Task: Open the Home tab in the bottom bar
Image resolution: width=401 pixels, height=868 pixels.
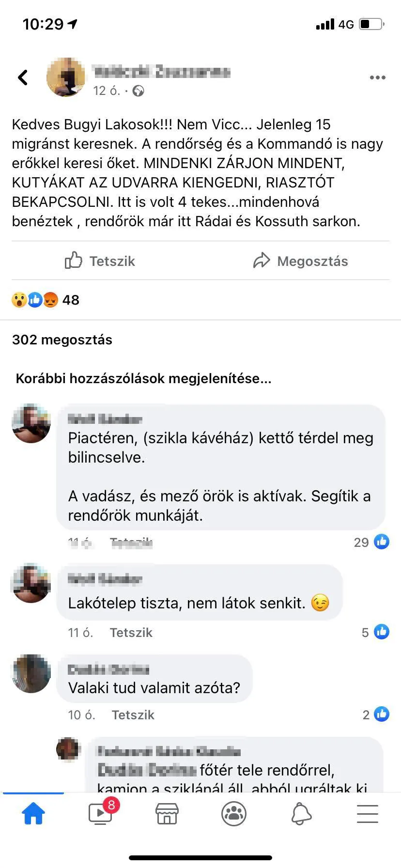Action: pos(33,814)
